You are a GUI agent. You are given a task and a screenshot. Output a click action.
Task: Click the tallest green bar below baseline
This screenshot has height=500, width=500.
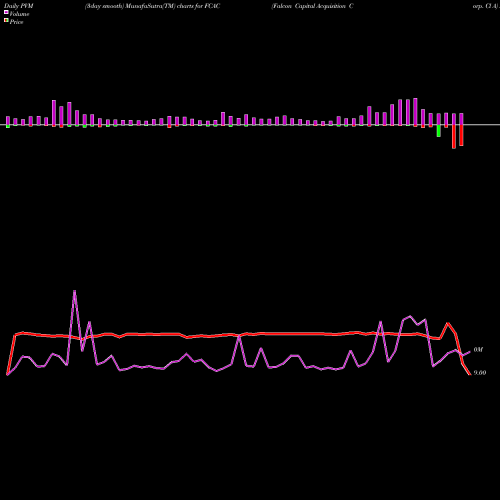click(x=439, y=131)
